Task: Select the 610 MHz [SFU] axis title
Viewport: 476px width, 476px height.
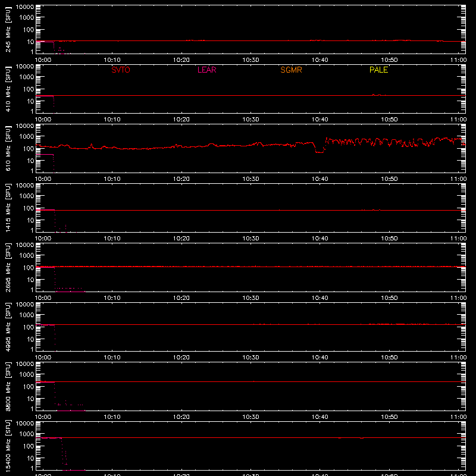Action: [8, 148]
